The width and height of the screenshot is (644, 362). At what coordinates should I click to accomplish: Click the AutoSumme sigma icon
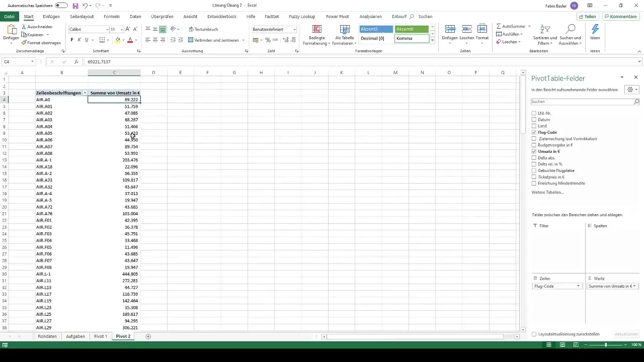click(499, 26)
